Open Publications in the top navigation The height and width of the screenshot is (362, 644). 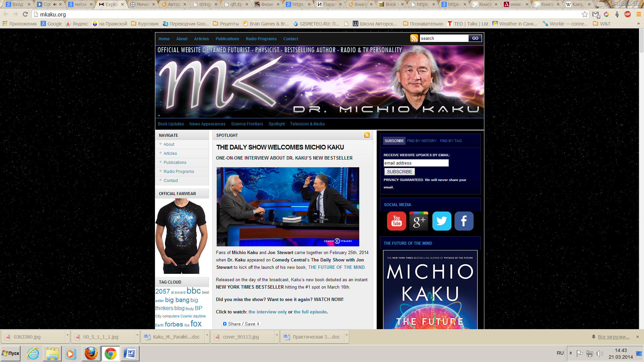227,39
